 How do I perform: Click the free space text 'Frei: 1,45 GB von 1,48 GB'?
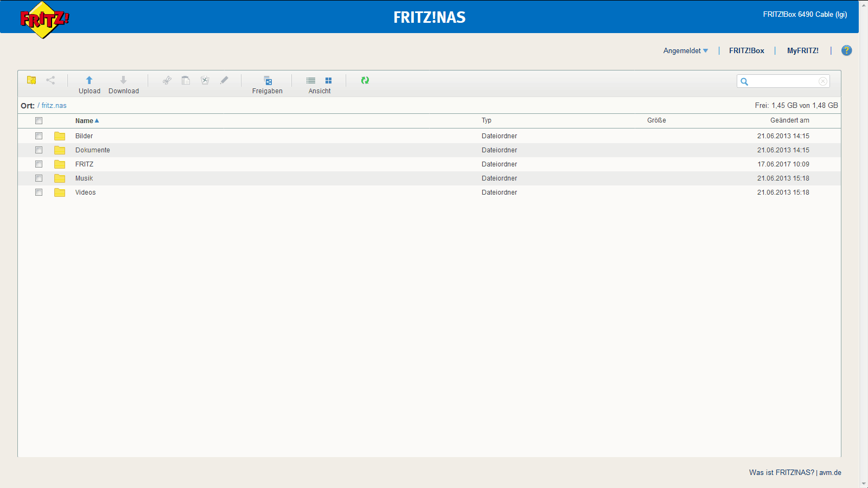click(796, 106)
